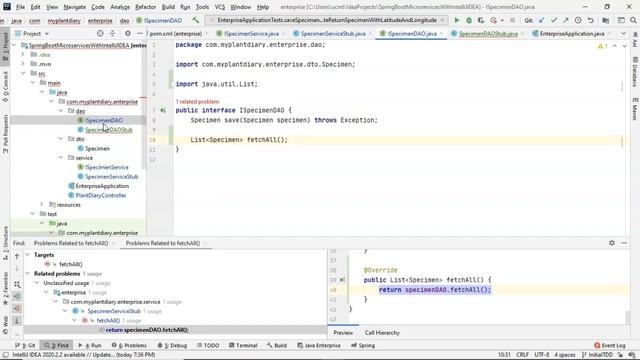Click the Search Everywhere magnifier icon
Screen dimensions: 640x360
tap(633, 20)
